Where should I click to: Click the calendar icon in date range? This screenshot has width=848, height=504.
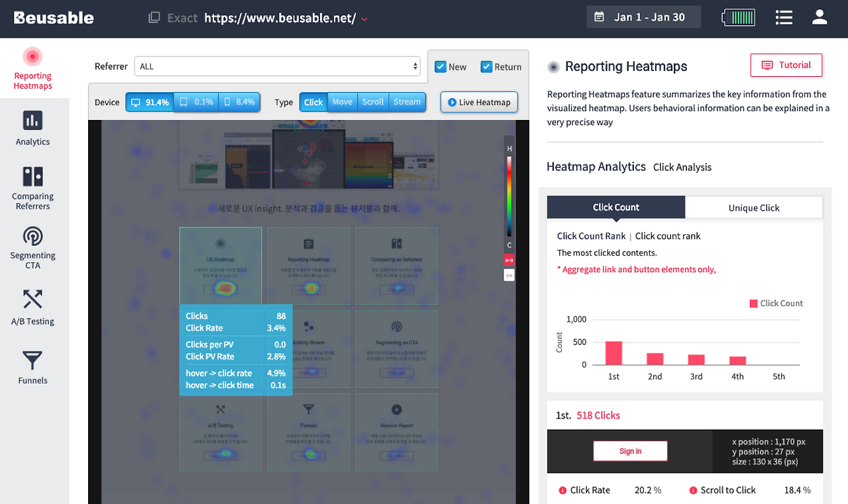[x=599, y=17]
